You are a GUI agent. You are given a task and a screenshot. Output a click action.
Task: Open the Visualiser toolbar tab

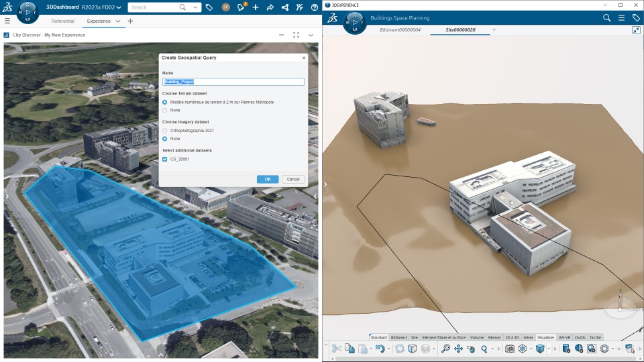point(546,337)
